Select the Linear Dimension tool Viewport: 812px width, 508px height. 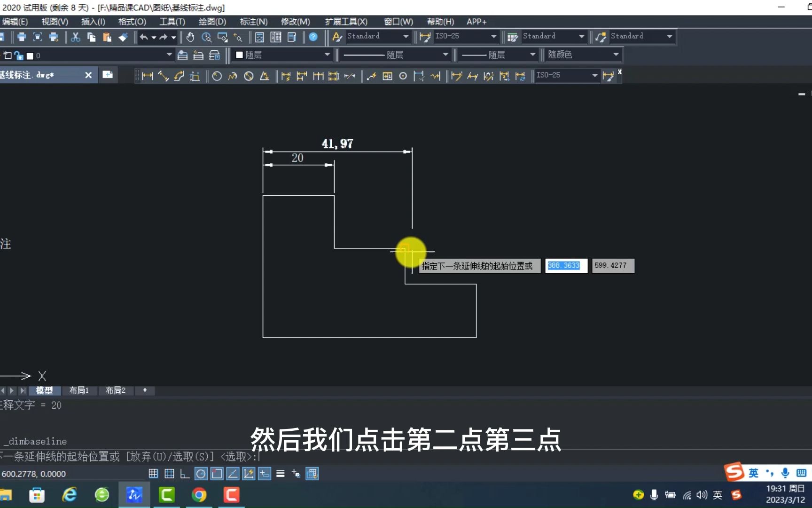[x=147, y=76]
